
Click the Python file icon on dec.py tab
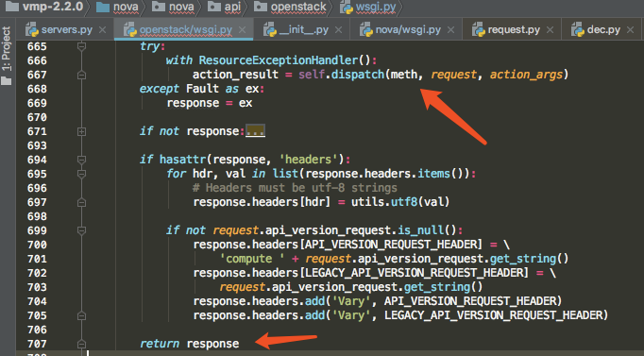click(578, 30)
